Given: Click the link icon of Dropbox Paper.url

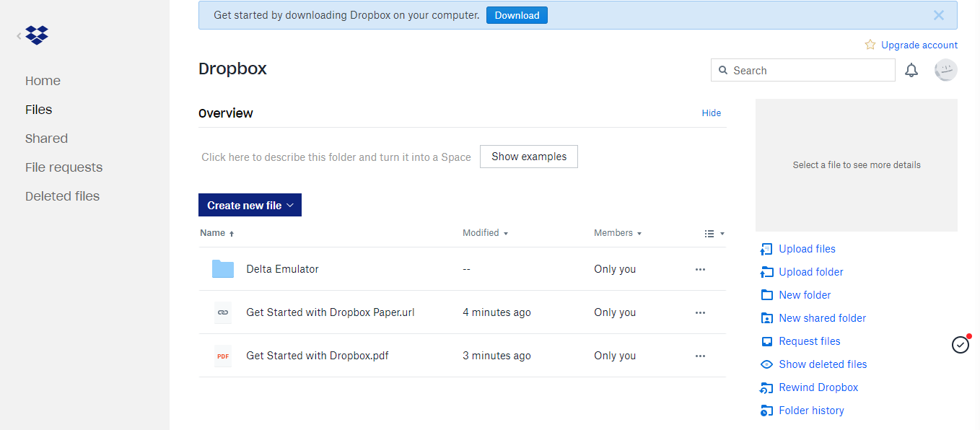Looking at the screenshot, I should click(x=223, y=312).
